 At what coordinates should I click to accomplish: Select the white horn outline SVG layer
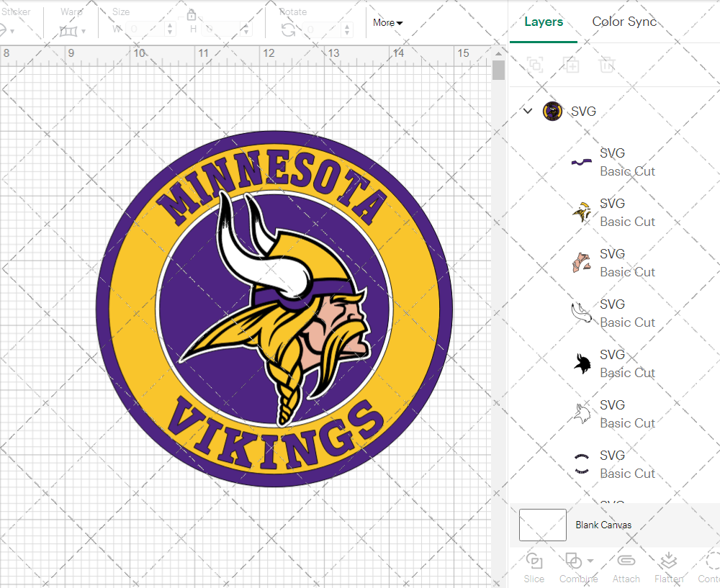(614, 314)
